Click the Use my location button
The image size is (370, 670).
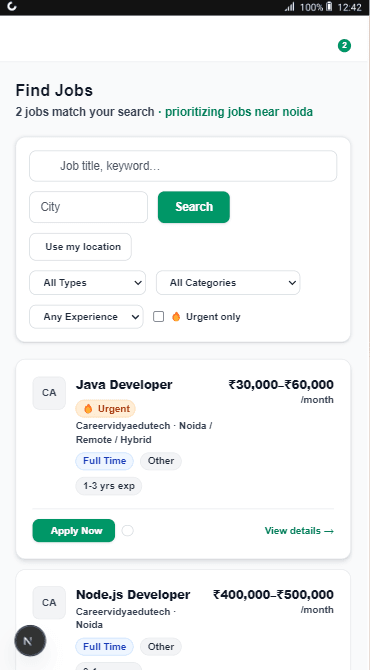pyautogui.click(x=80, y=247)
